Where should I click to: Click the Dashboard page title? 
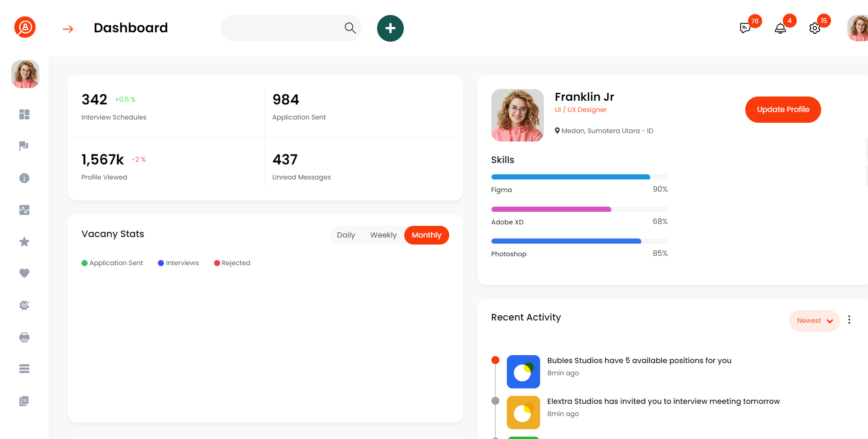click(131, 28)
